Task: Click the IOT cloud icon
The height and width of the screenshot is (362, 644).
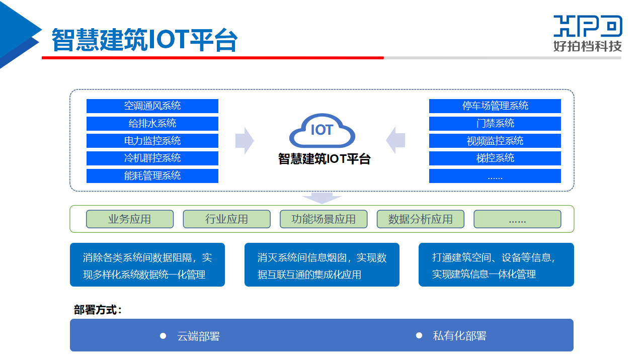Action: click(322, 131)
